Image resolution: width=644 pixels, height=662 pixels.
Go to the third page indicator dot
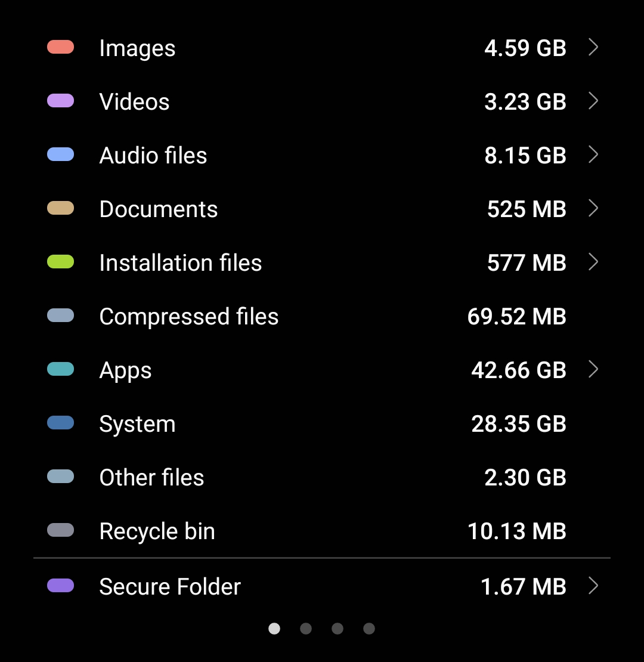click(338, 629)
